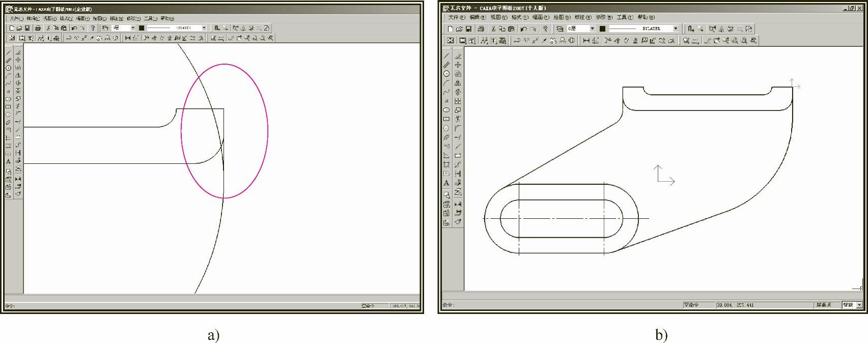Open 格式 menu in right window
Viewport: 868px width, 343px height.
[520, 17]
